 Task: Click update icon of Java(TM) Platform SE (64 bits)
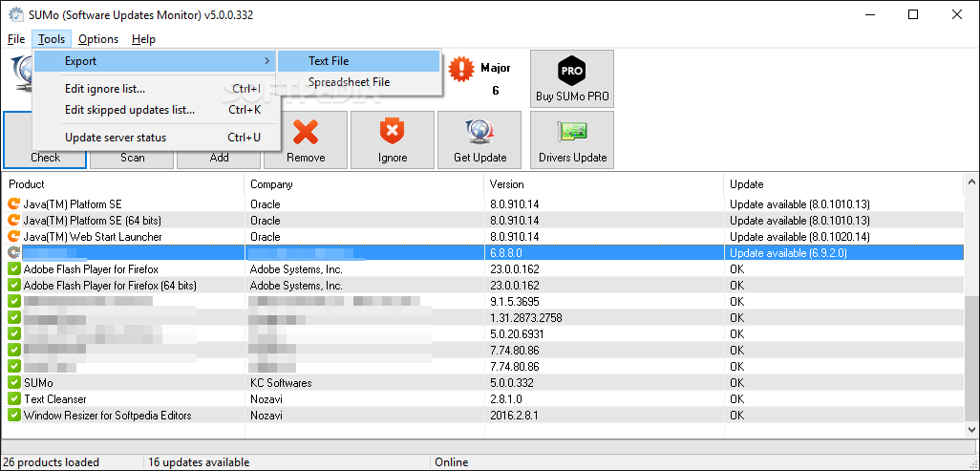point(14,220)
